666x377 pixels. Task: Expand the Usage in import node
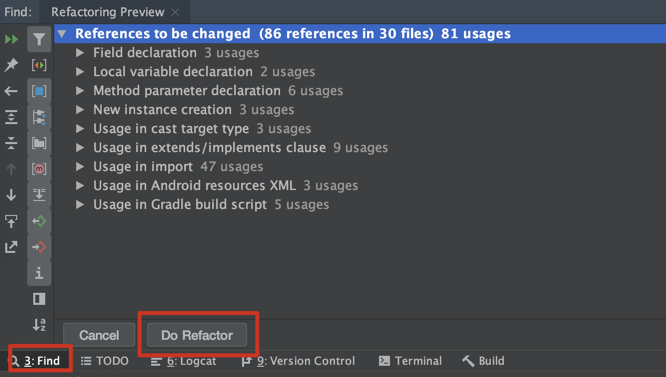pos(80,166)
